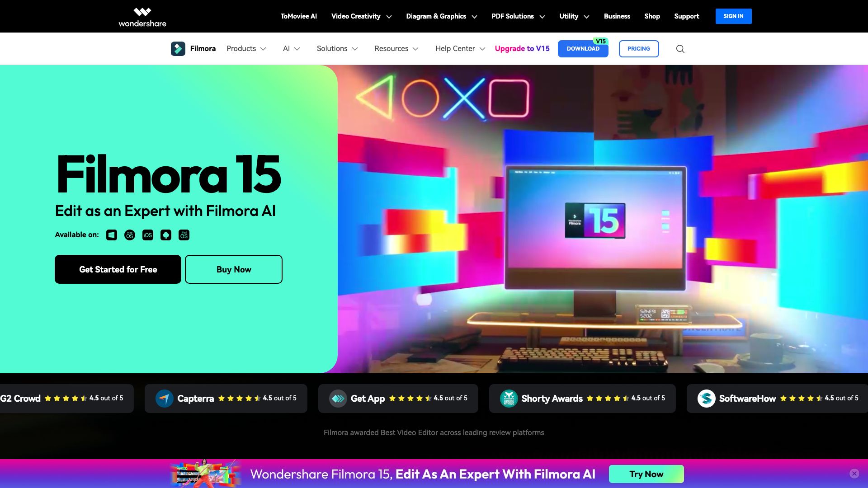Expand the Help Center dropdown
Viewport: 868px width, 488px height.
455,48
